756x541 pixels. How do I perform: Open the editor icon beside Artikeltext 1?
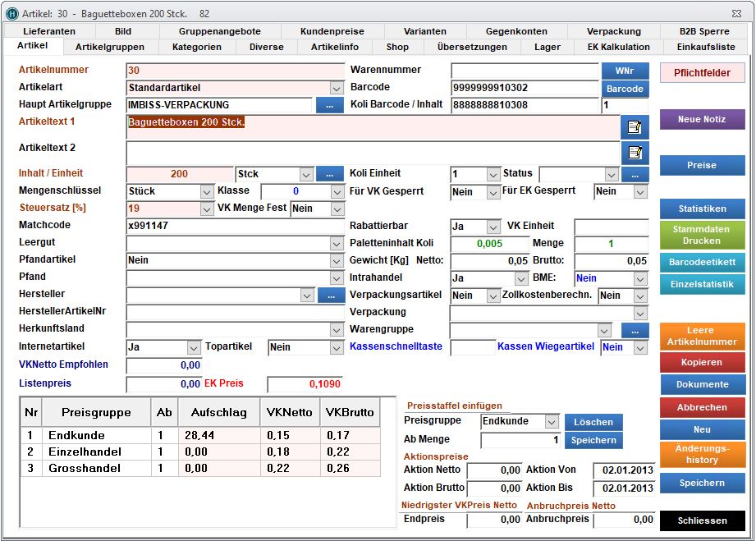[x=635, y=126]
